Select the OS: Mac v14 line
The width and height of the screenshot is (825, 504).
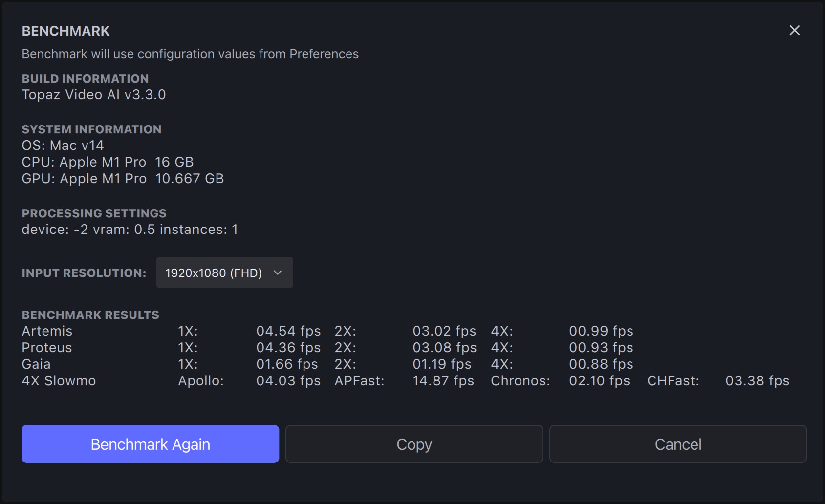63,146
